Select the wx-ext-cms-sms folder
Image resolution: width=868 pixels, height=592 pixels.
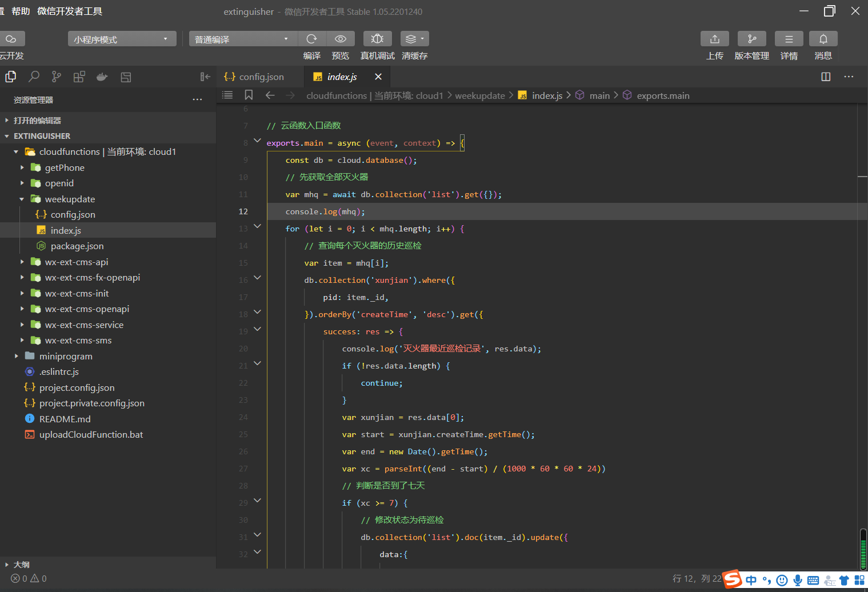tap(78, 340)
